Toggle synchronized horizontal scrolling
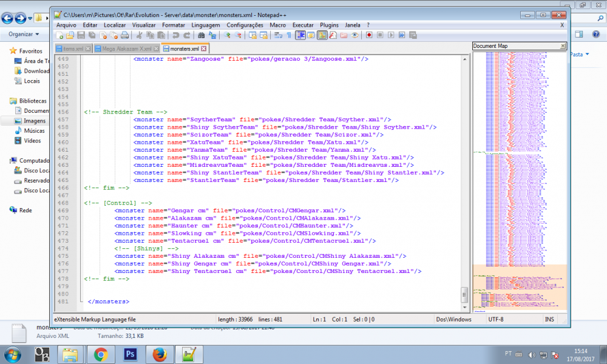607x364 pixels. coord(263,35)
